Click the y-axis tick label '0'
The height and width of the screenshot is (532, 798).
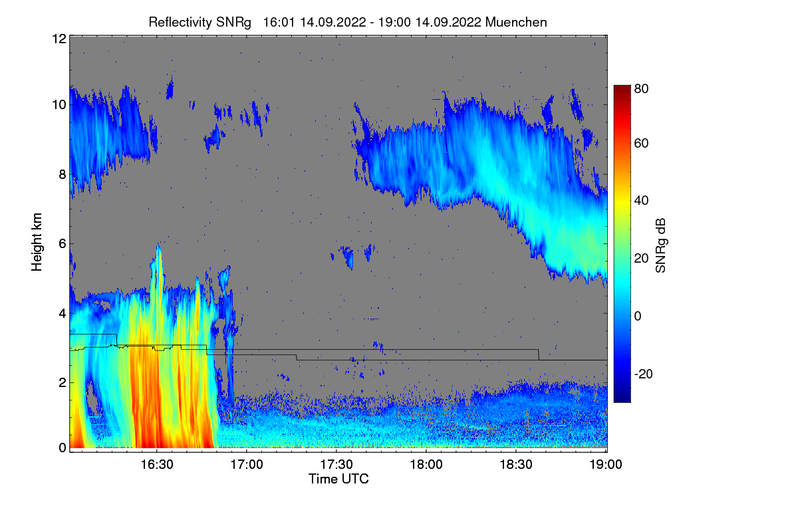click(x=61, y=448)
